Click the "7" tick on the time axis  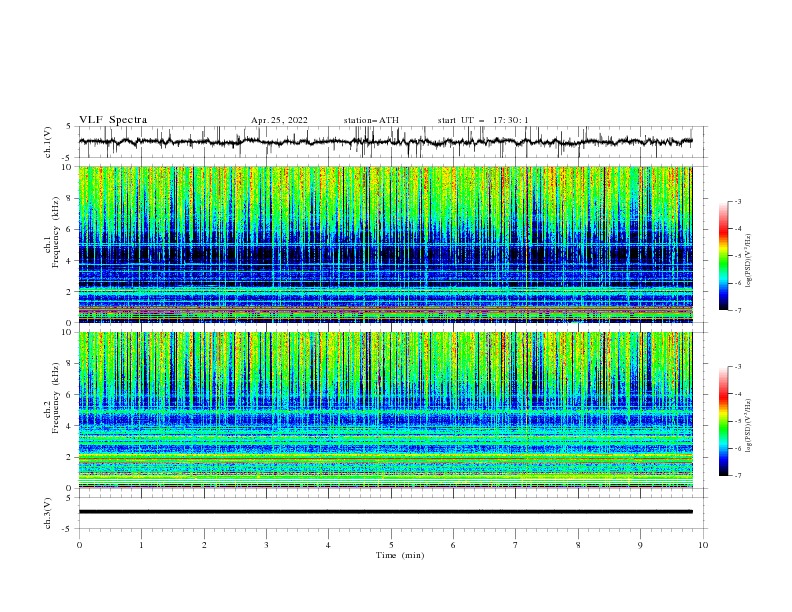(516, 545)
